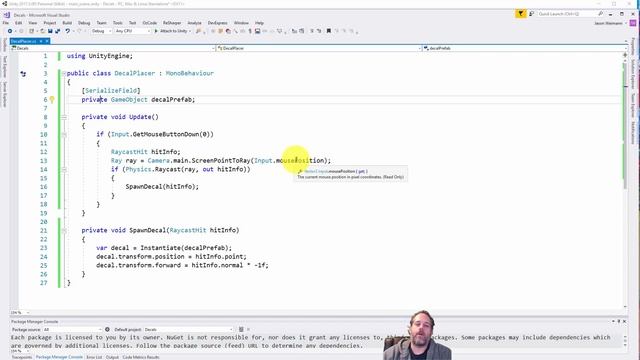Image resolution: width=640 pixels, height=360 pixels.
Task: Click the feedback icon beside Quick Launch
Action: click(x=531, y=14)
